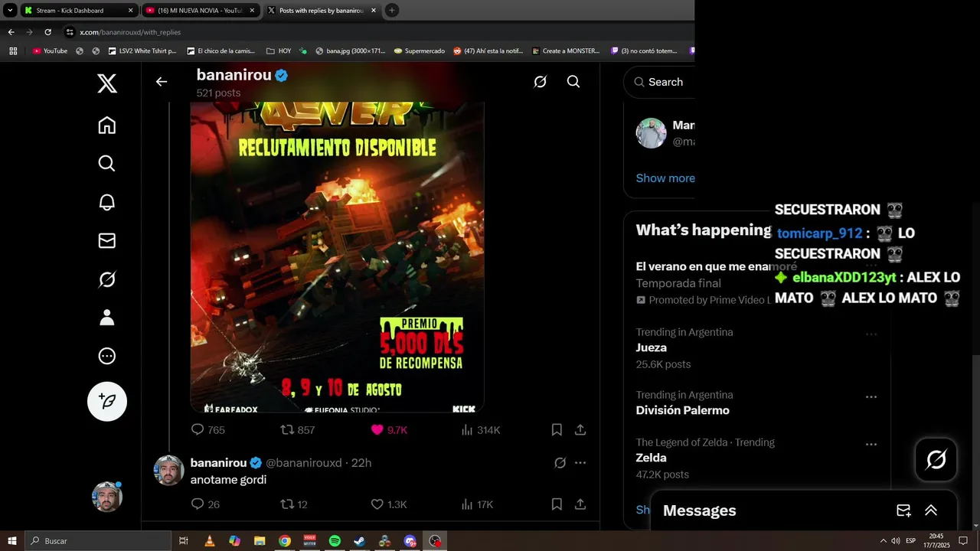Viewport: 980px width, 551px height.
Task: Open the Home feed icon
Action: [107, 125]
